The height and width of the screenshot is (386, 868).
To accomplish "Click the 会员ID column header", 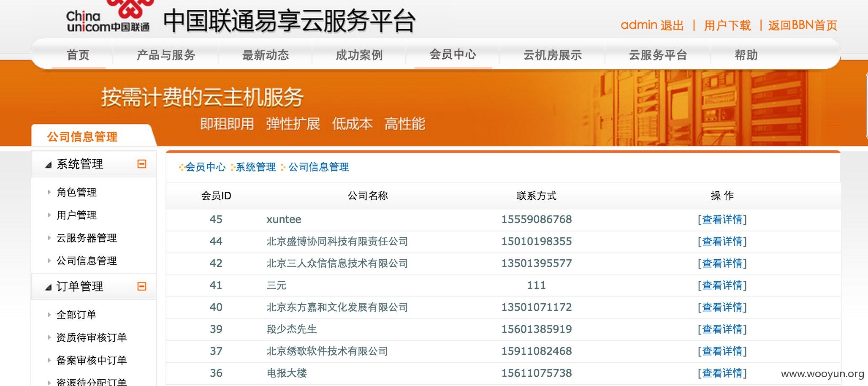I will tap(216, 196).
